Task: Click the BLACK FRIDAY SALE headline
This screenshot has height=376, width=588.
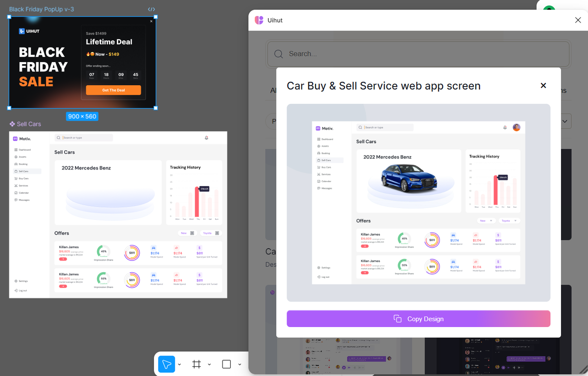Action: click(x=43, y=67)
